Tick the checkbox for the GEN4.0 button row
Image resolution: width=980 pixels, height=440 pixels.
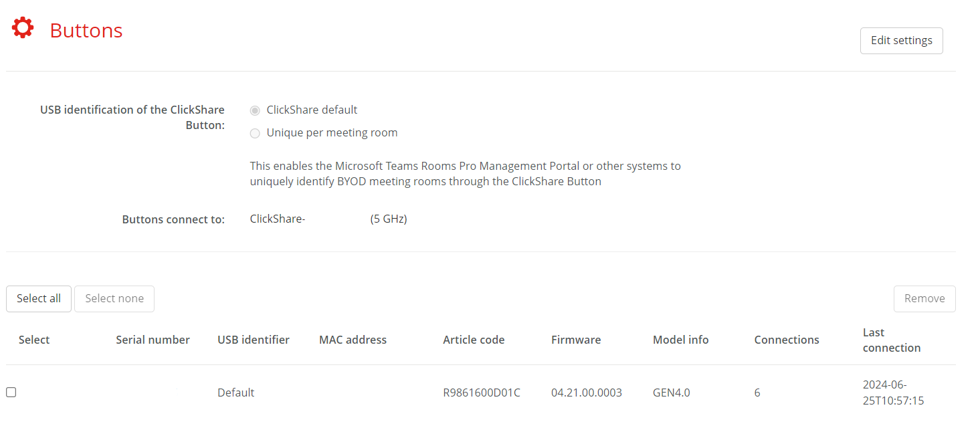pyautogui.click(x=11, y=393)
